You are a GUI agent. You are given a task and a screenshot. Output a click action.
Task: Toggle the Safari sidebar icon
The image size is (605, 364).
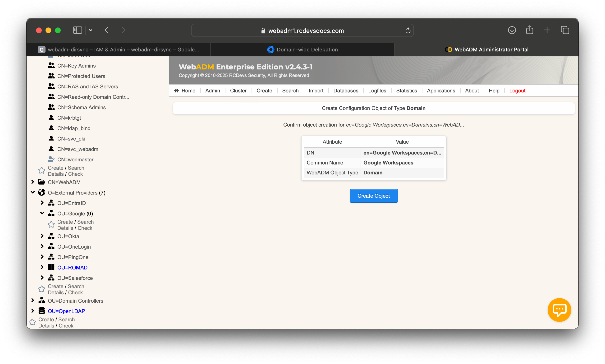click(77, 30)
